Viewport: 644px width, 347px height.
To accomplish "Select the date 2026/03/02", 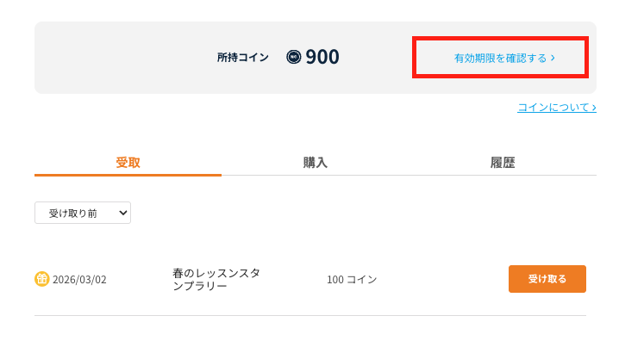I will coord(79,280).
